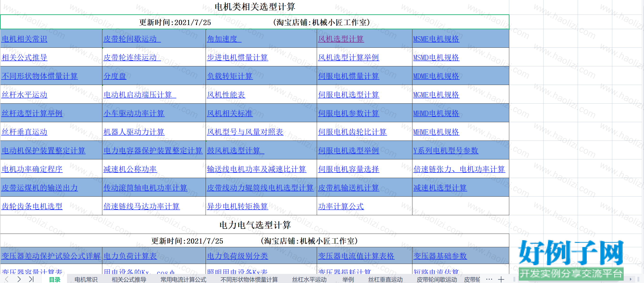Switch to the 目录 sheet tab
The width and height of the screenshot is (644, 283).
click(x=54, y=279)
